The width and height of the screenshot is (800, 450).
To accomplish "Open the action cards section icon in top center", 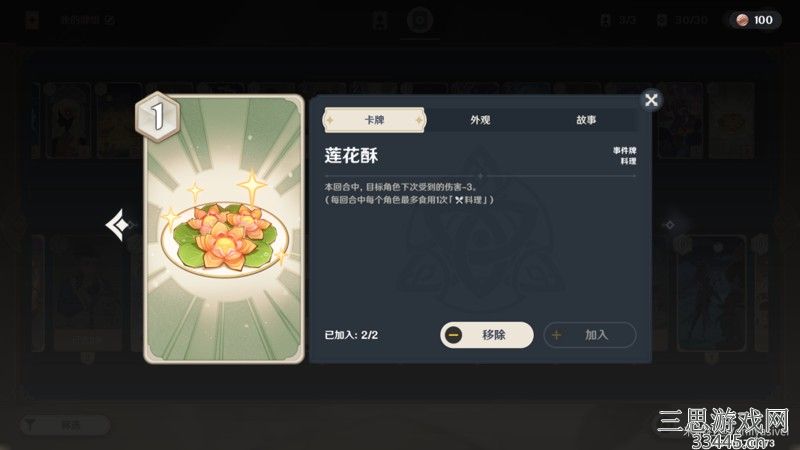I will tap(419, 20).
